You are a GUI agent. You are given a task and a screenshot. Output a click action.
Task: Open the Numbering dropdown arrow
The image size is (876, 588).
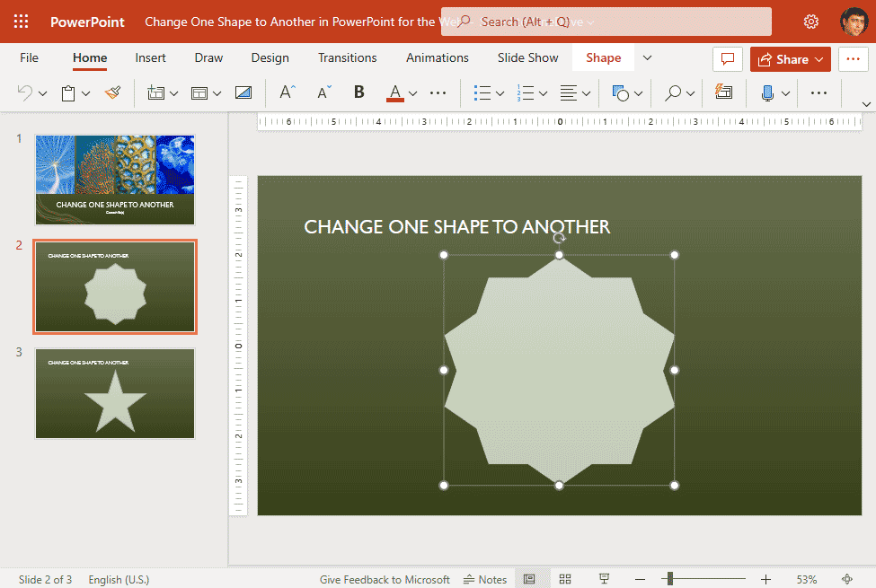click(x=544, y=92)
